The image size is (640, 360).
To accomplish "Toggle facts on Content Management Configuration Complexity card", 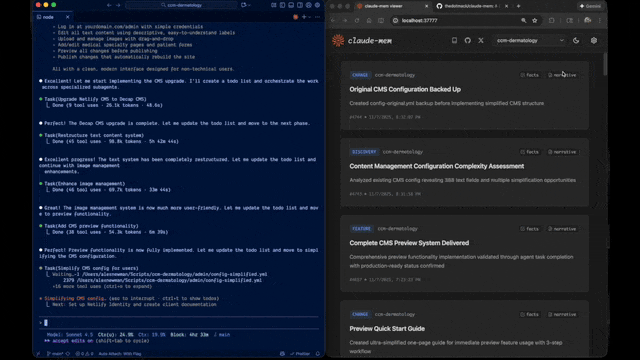I will (x=529, y=152).
